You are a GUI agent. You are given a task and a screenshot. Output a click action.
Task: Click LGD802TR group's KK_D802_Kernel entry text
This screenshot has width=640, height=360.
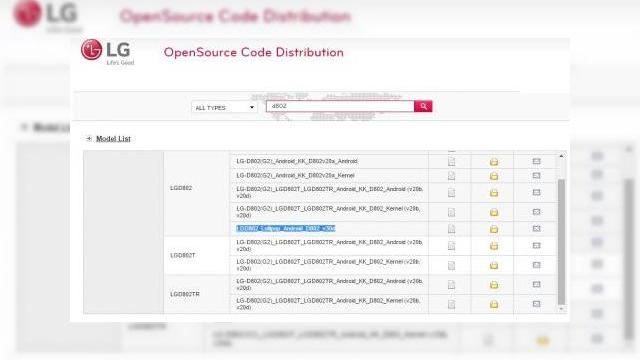328,304
